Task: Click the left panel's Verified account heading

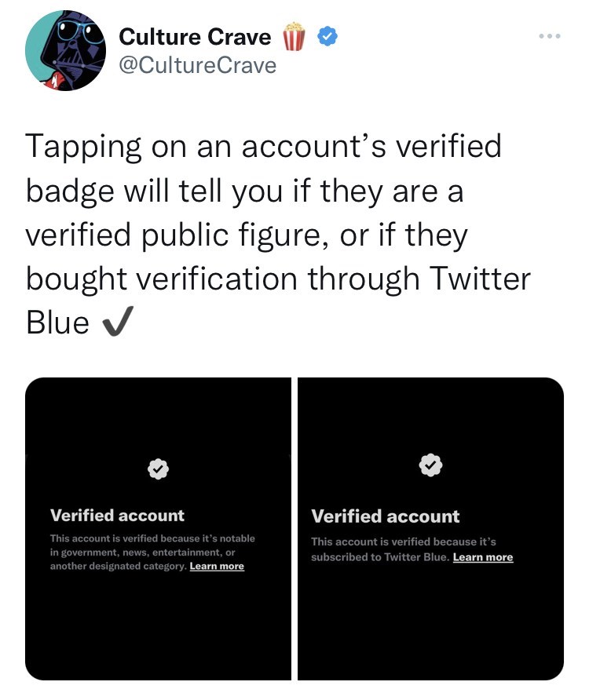Action: point(117,516)
